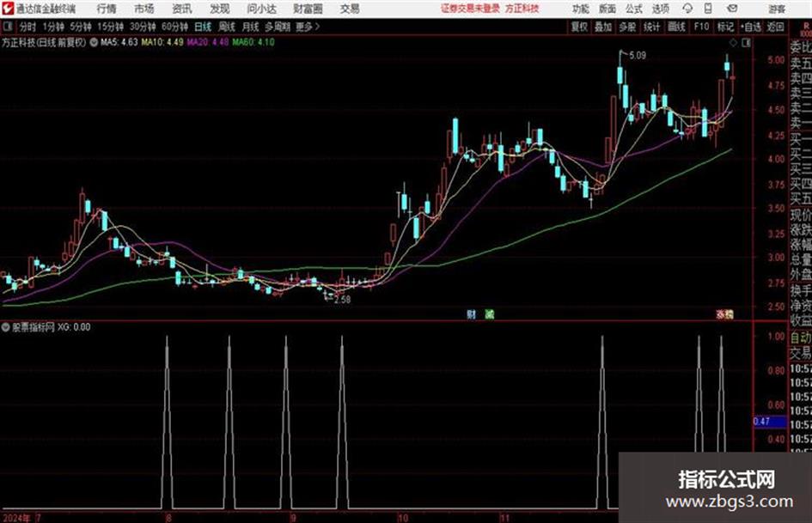Click the 股票指标网 XG: 0.00 indicator label
This screenshot has width=812, height=523.
point(52,327)
